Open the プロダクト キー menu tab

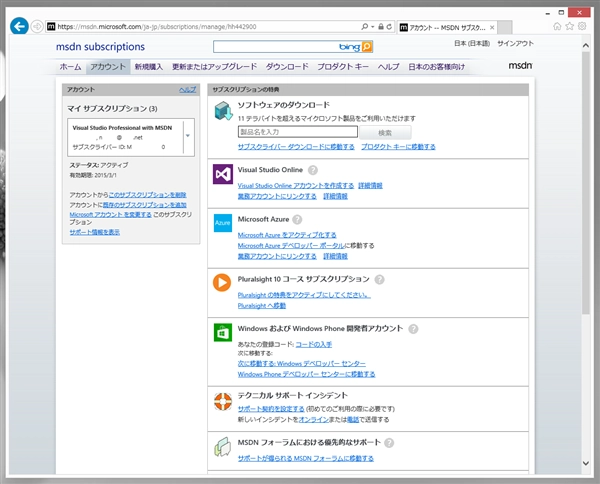(343, 67)
